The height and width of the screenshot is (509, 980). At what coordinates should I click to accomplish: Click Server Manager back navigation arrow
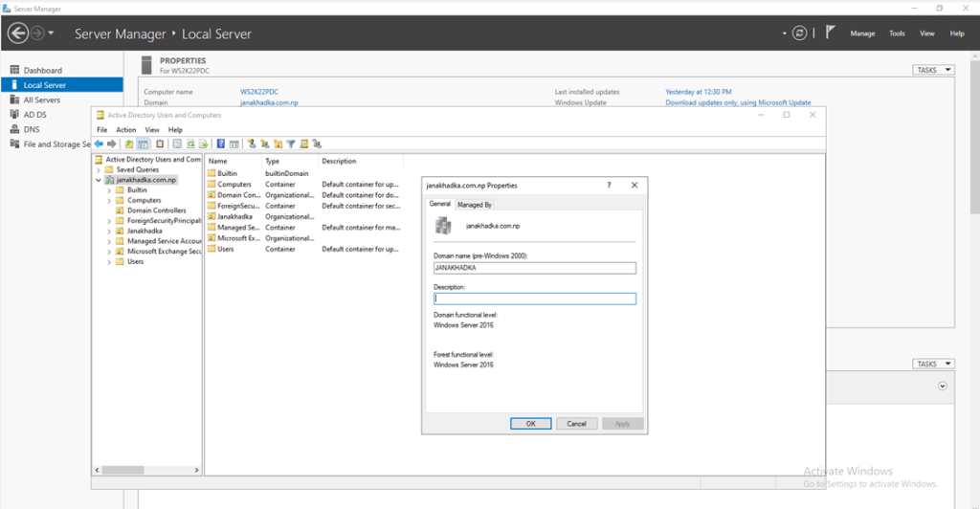(x=18, y=33)
